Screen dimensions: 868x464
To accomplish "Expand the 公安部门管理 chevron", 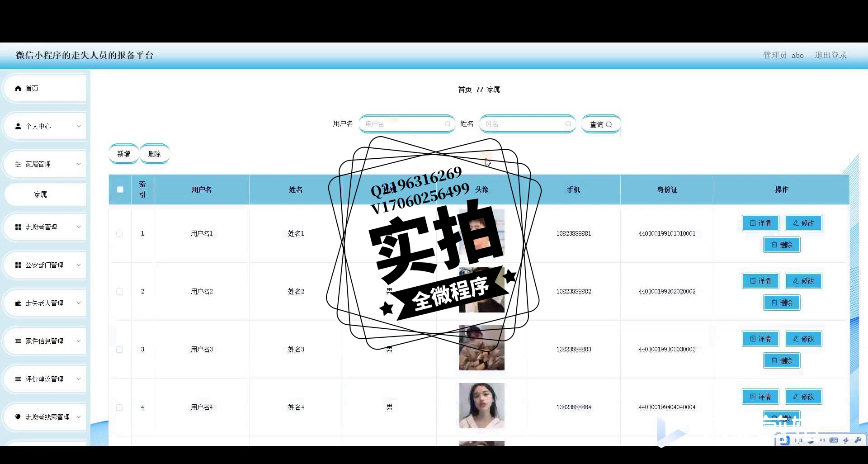I will pos(79,265).
